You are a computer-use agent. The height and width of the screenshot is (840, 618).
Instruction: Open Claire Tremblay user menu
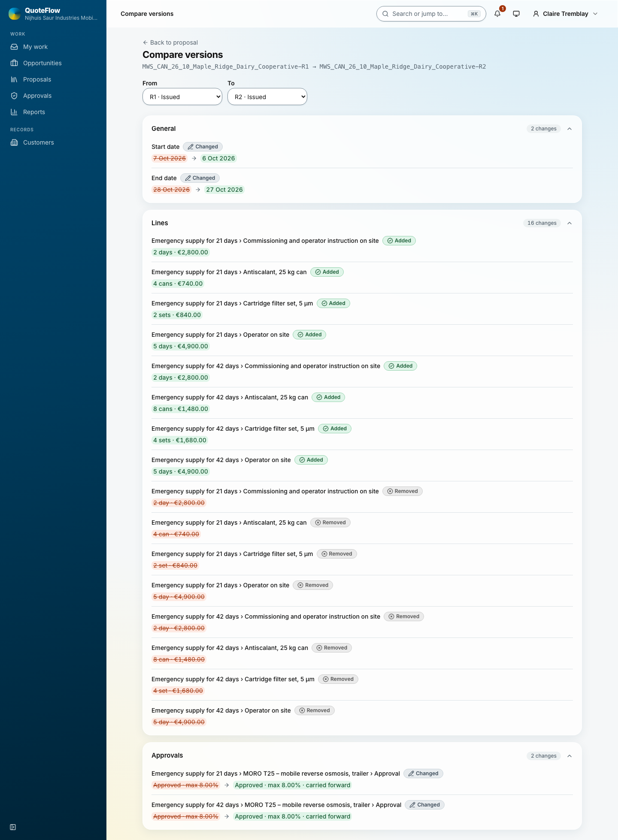565,14
